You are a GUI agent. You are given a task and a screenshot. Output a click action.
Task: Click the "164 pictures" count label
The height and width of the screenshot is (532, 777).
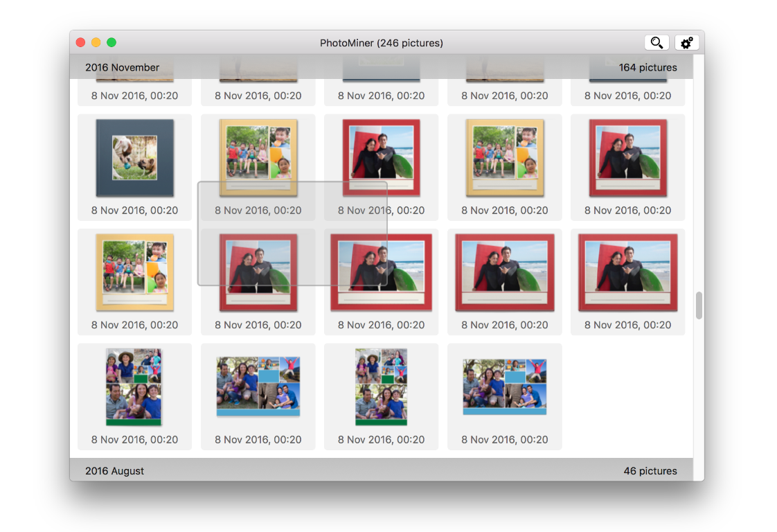point(647,67)
